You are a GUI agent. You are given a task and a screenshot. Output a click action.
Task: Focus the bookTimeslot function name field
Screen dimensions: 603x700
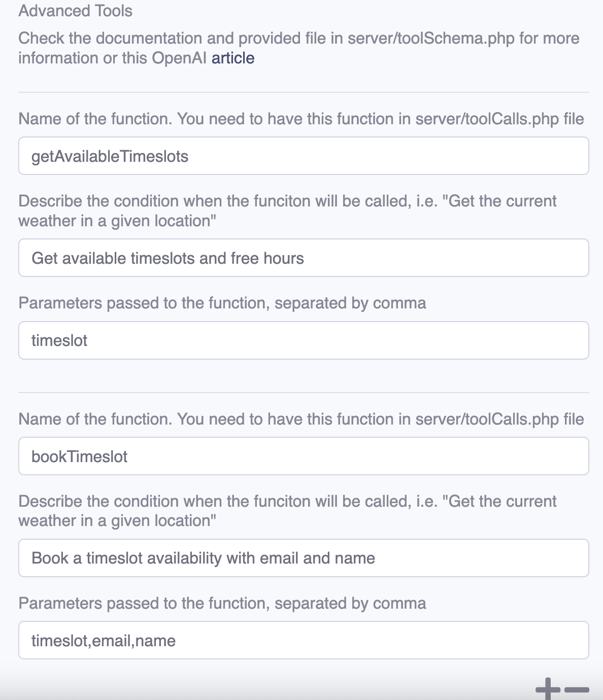(x=304, y=457)
